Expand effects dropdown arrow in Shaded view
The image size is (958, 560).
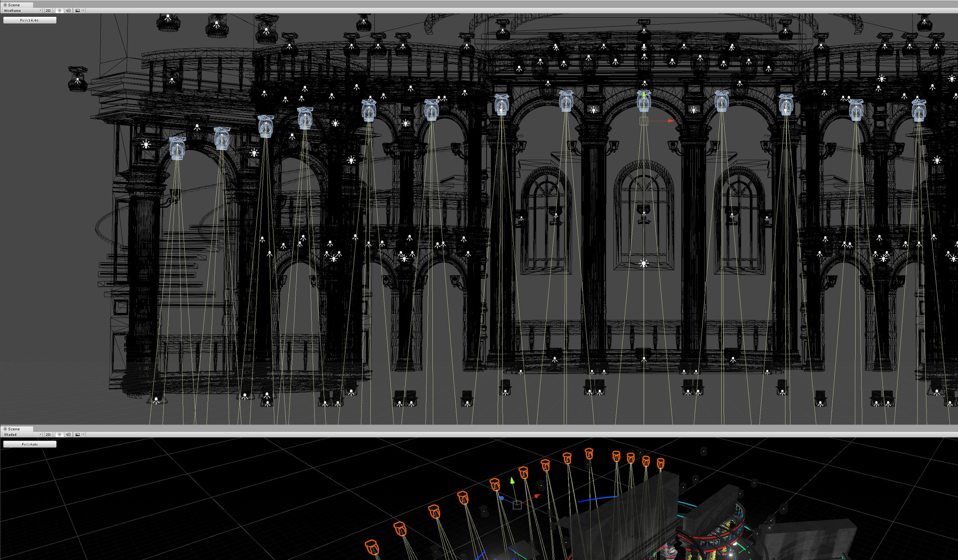(x=83, y=434)
